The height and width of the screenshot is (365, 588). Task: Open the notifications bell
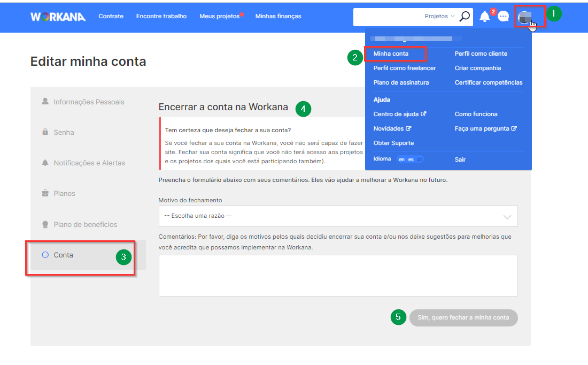(484, 17)
